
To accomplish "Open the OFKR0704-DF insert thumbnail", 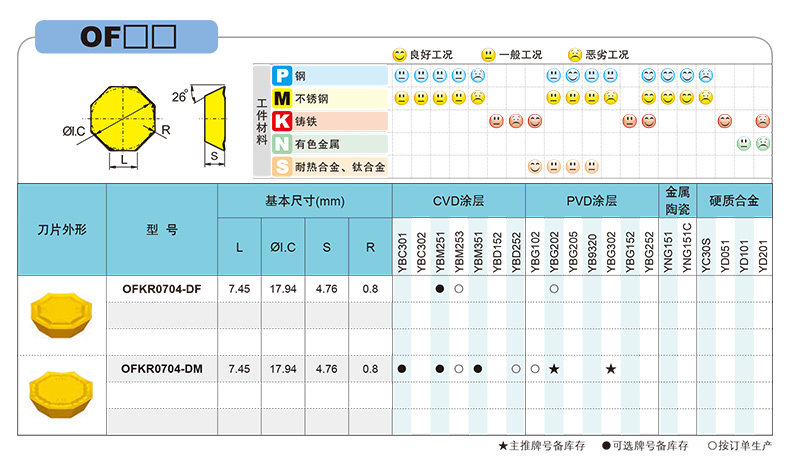I will [x=61, y=314].
